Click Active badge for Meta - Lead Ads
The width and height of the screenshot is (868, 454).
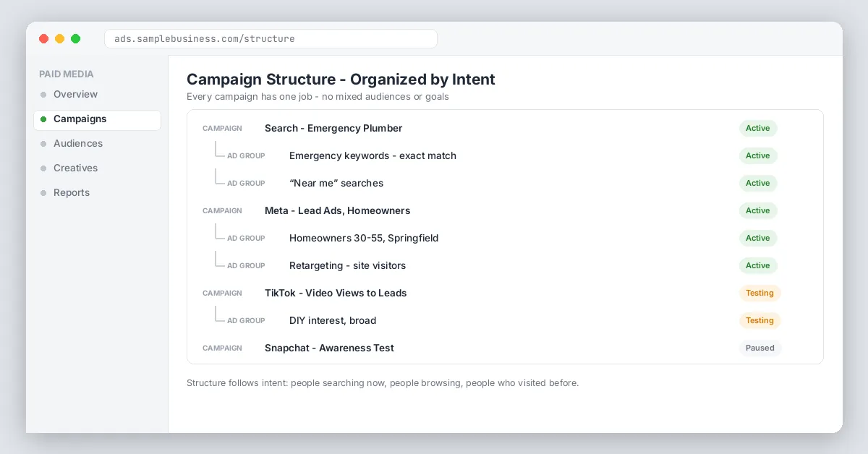pos(758,210)
